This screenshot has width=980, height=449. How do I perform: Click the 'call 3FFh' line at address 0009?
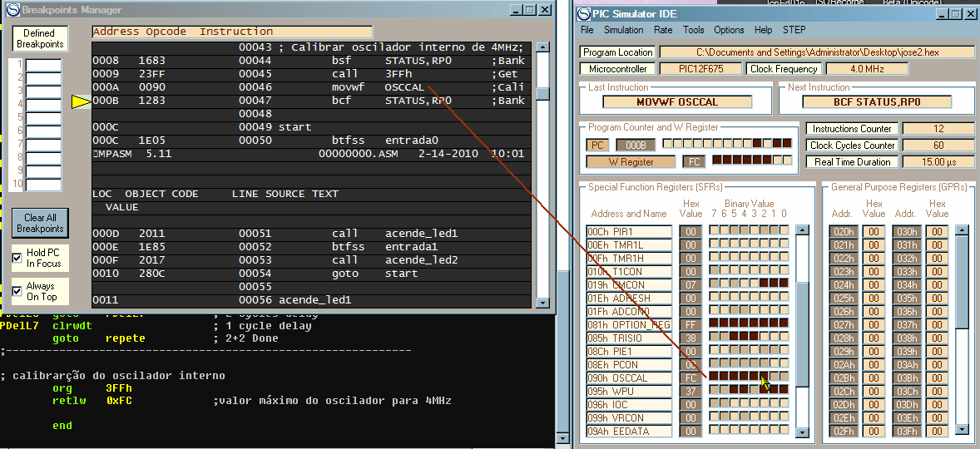click(x=311, y=74)
